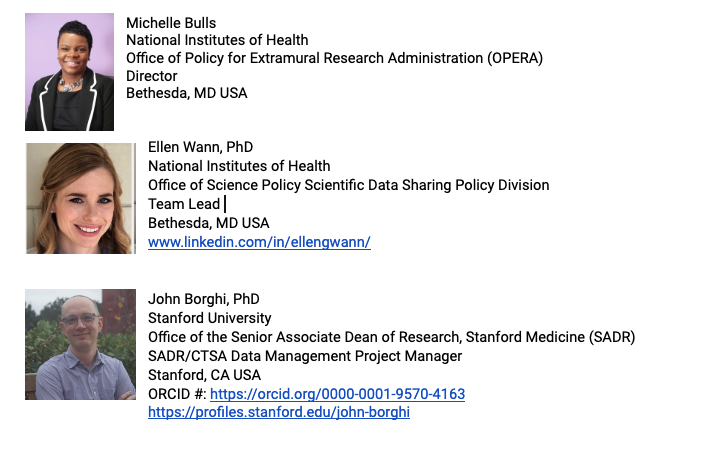713x449 pixels.
Task: Click 'Stanford University' affiliation text
Action: tap(210, 318)
